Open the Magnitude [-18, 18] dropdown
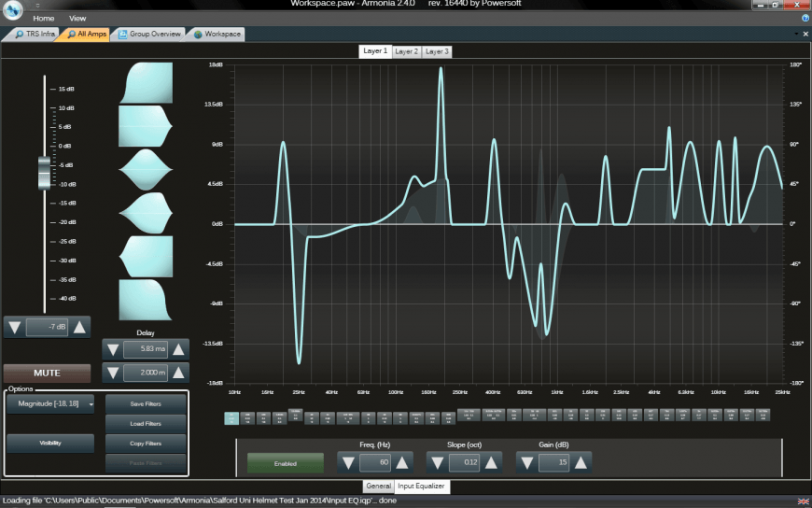Image resolution: width=812 pixels, height=508 pixels. pyautogui.click(x=50, y=403)
